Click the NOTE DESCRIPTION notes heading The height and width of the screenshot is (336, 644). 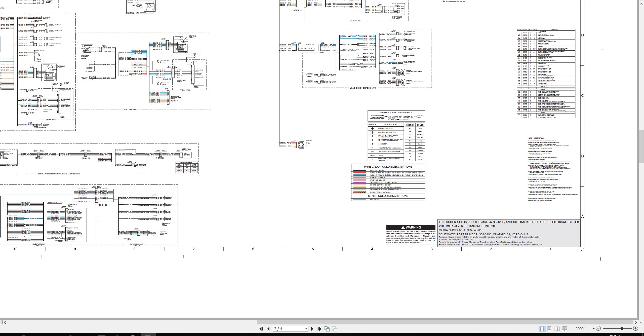(x=536, y=138)
